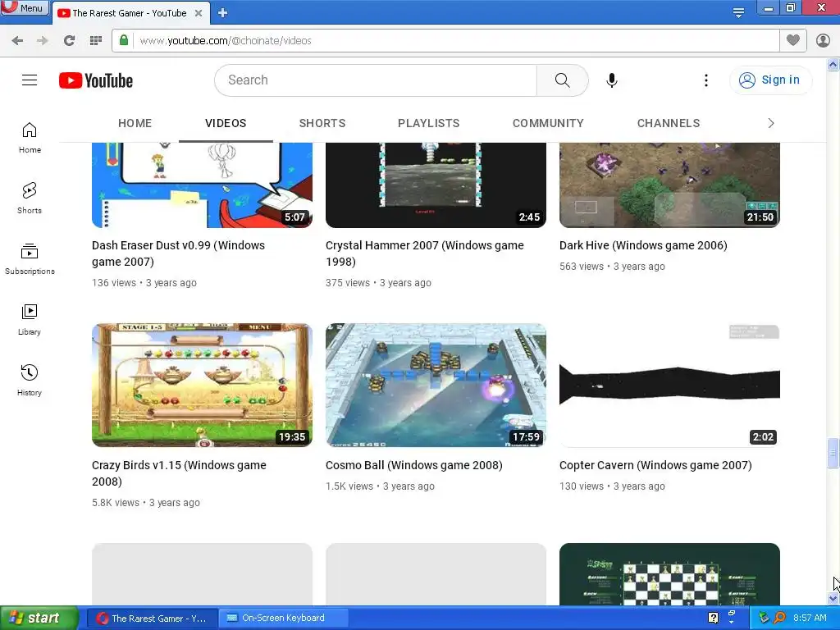Screen dimensions: 840x630
Task: Open Cosmo Ball video thumbnail
Action: point(436,386)
